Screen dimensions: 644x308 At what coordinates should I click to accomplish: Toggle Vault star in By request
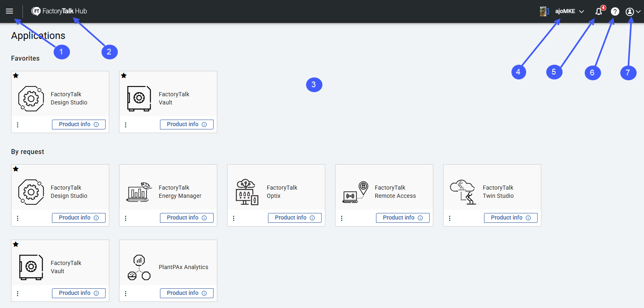pyautogui.click(x=16, y=244)
